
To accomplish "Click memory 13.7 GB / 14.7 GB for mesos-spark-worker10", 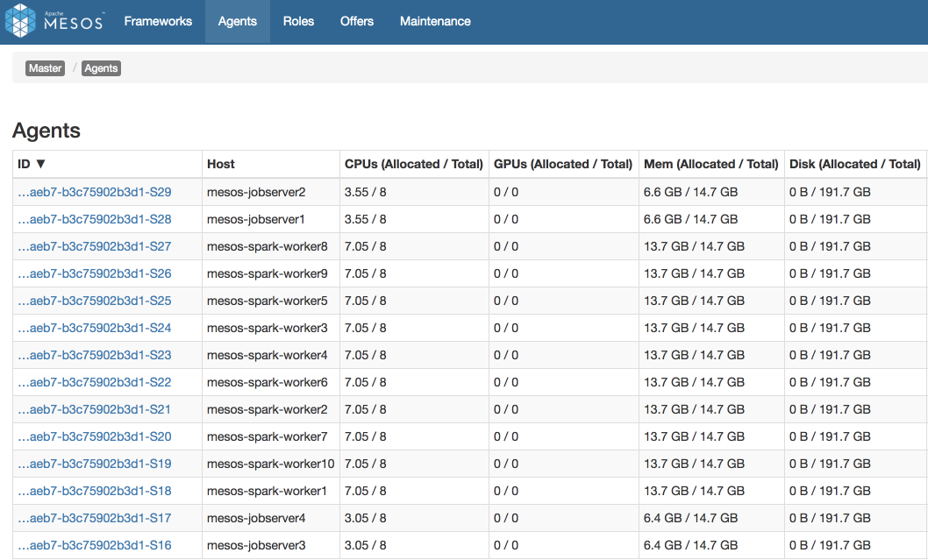I will 694,464.
